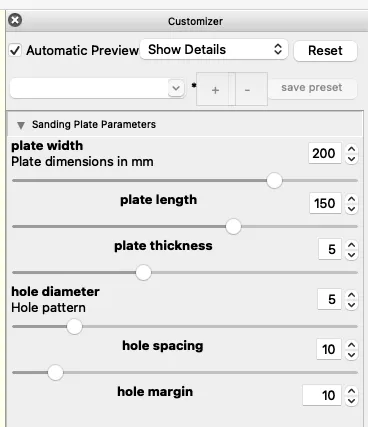Image resolution: width=368 pixels, height=427 pixels.
Task: Remove the preset with minus button
Action: (x=247, y=89)
